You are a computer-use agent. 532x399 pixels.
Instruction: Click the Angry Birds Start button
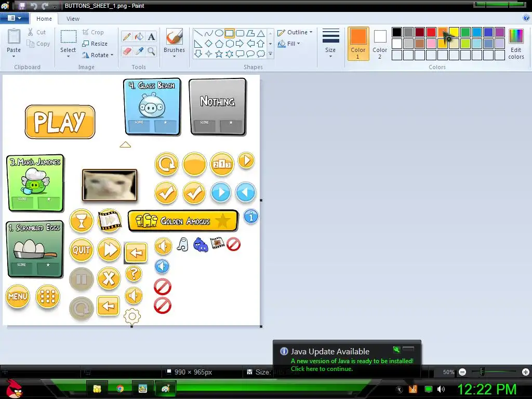[x=14, y=389]
